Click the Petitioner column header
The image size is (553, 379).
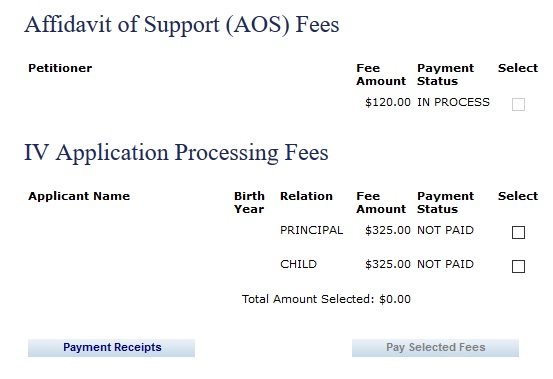(x=60, y=68)
